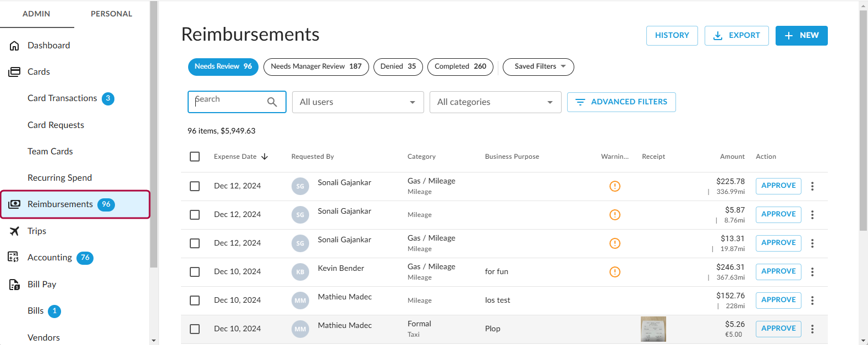The height and width of the screenshot is (345, 868).
Task: Click Card Transactions badge 3
Action: pos(108,98)
